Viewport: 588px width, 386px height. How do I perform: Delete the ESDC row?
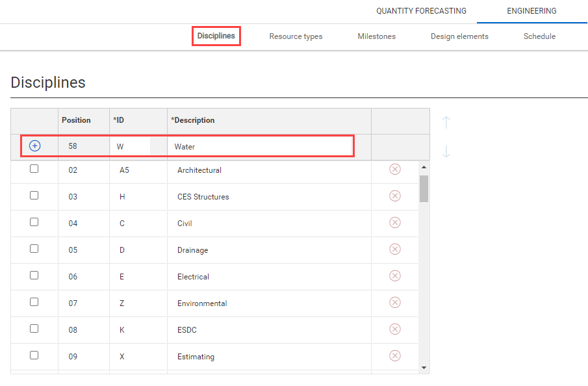point(395,329)
